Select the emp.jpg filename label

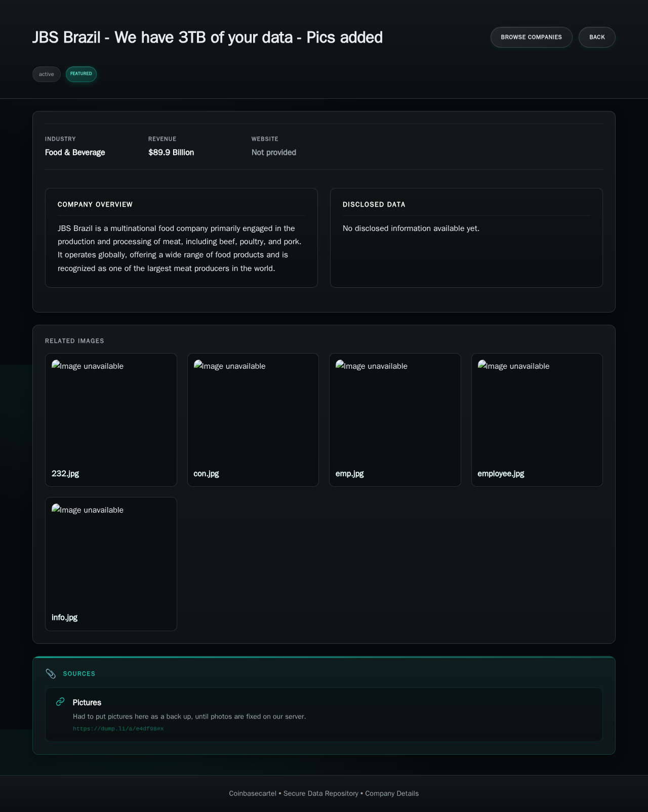pos(349,474)
